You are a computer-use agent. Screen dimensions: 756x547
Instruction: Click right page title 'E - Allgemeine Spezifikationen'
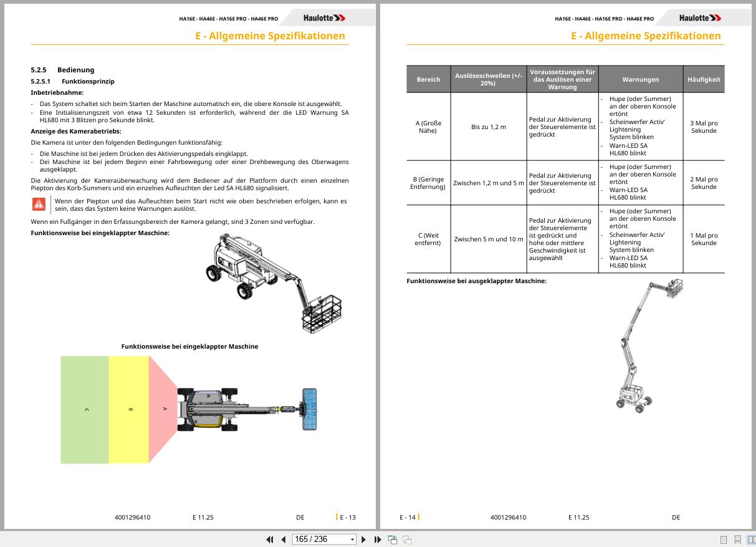646,36
